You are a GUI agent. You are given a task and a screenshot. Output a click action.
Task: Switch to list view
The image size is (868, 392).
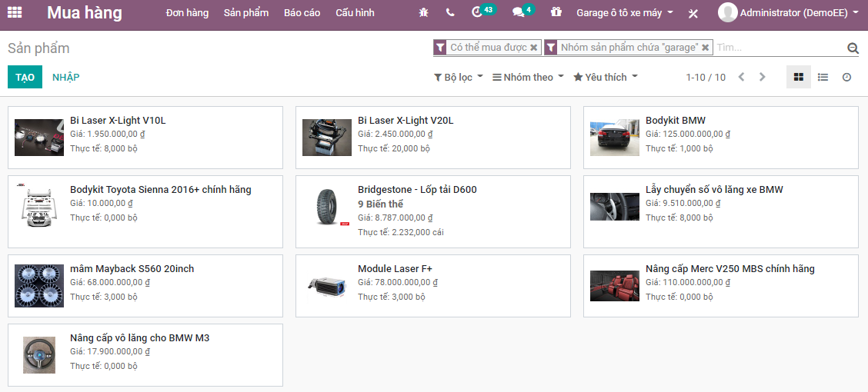coord(823,77)
